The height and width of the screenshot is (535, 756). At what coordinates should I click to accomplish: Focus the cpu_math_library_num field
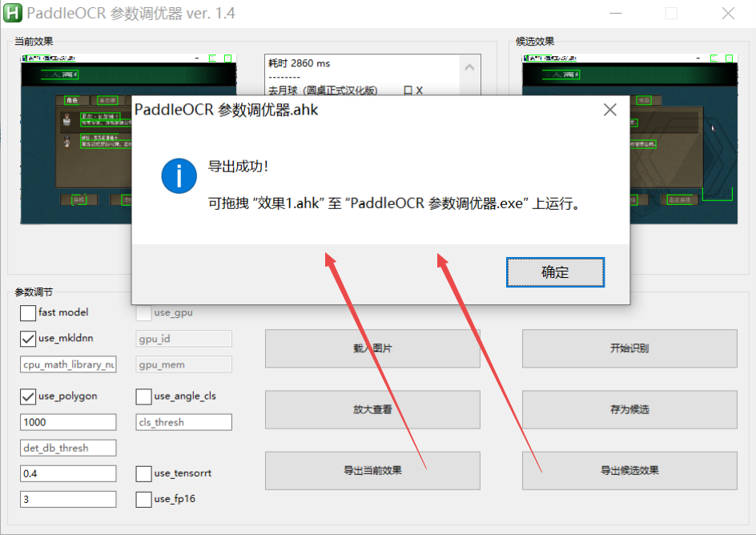[68, 364]
